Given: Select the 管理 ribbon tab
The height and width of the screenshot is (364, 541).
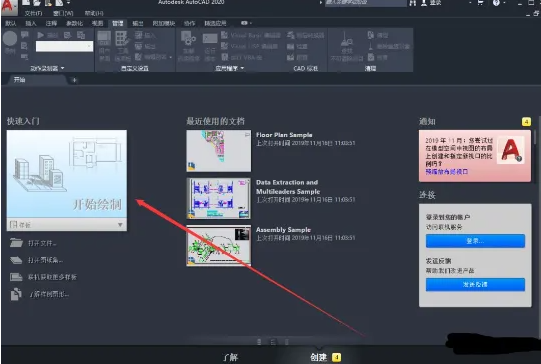Looking at the screenshot, I should 118,23.
